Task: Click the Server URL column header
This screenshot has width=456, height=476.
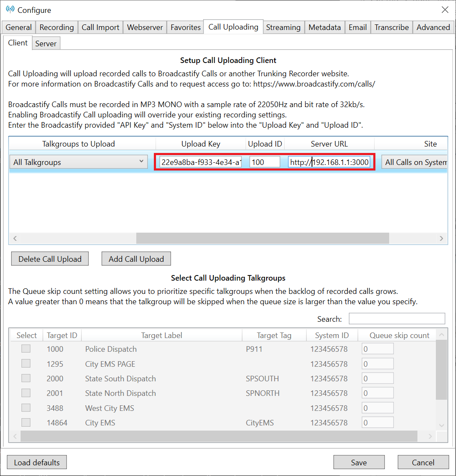Action: click(x=329, y=144)
